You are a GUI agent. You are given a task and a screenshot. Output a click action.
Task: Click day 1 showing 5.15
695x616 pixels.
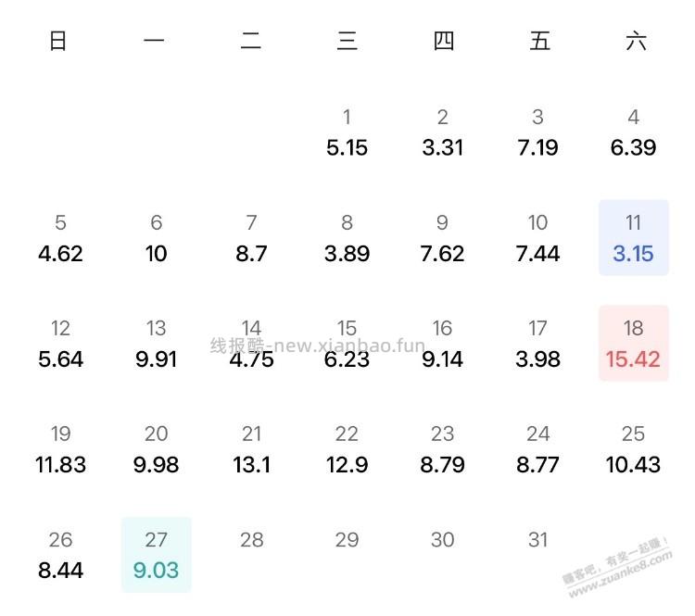click(x=347, y=132)
